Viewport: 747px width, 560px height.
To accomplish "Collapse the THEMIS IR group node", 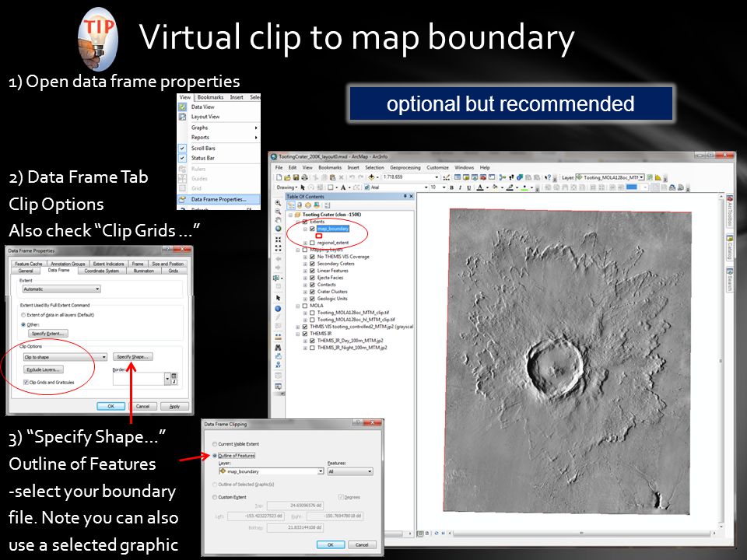I will (x=297, y=334).
